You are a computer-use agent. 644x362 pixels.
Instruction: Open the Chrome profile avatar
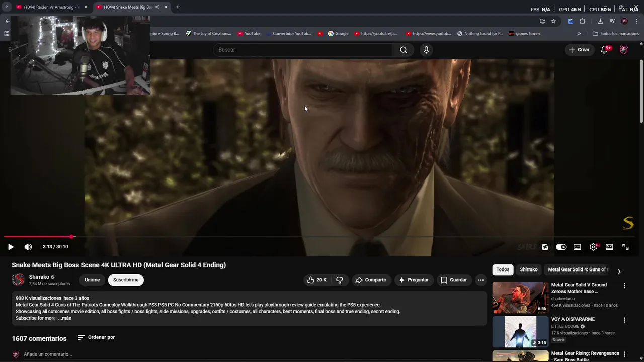(x=624, y=21)
